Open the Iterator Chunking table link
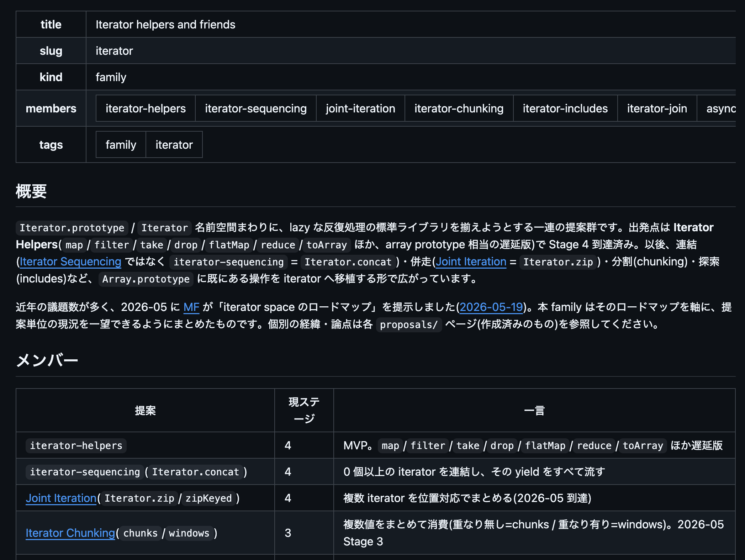Viewport: 745px width, 560px height. [x=70, y=533]
